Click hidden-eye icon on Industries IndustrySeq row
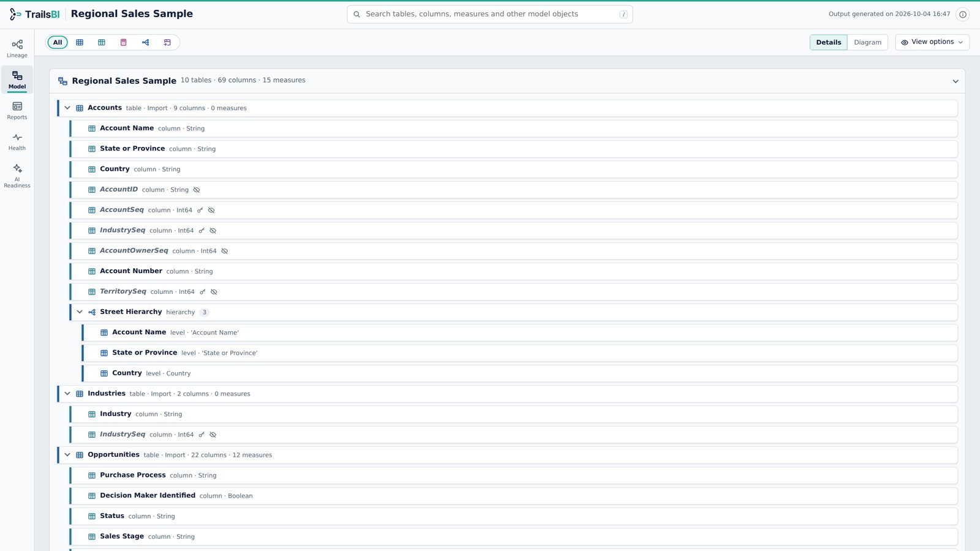Screen dimensions: 980x551 [213, 435]
